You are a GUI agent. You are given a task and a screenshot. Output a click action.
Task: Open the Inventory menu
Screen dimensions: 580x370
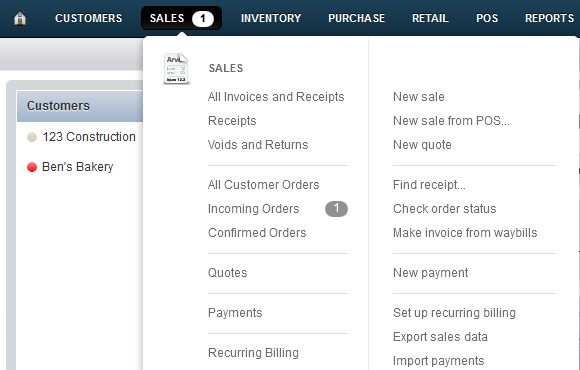coord(271,18)
